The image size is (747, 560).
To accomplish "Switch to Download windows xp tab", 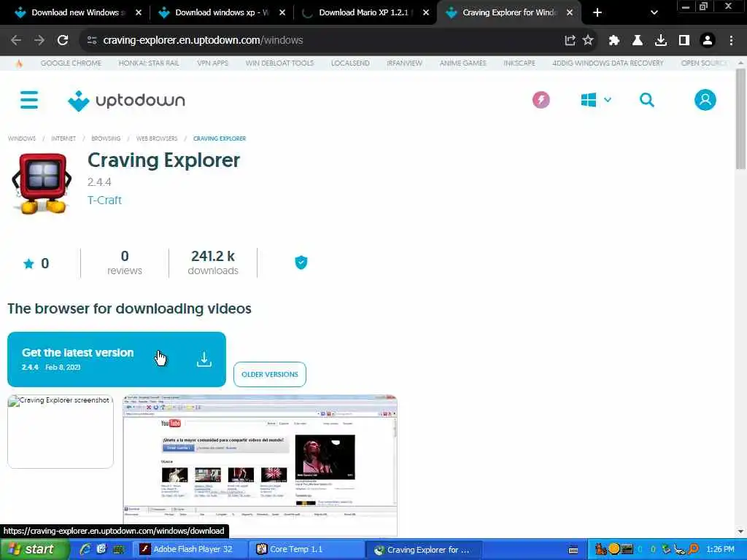I will coord(222,13).
